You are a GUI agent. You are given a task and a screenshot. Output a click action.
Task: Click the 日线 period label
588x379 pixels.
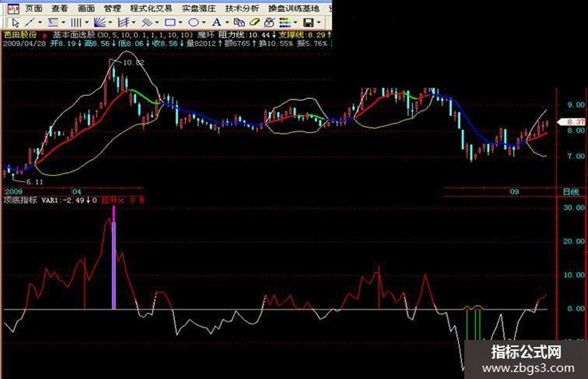tap(571, 192)
